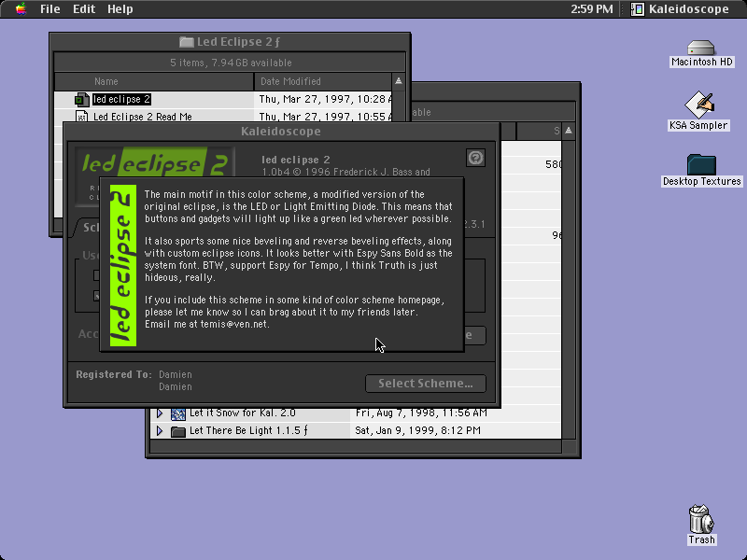
Task: Click the 1.0b4 © 1996 Frederick J. Bass line
Action: click(345, 172)
